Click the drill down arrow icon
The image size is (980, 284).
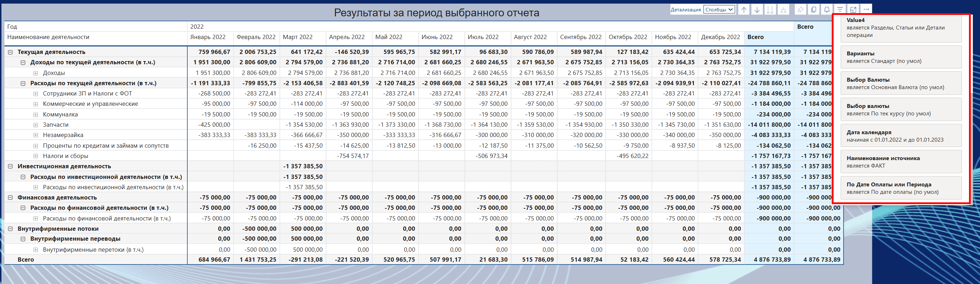click(757, 10)
